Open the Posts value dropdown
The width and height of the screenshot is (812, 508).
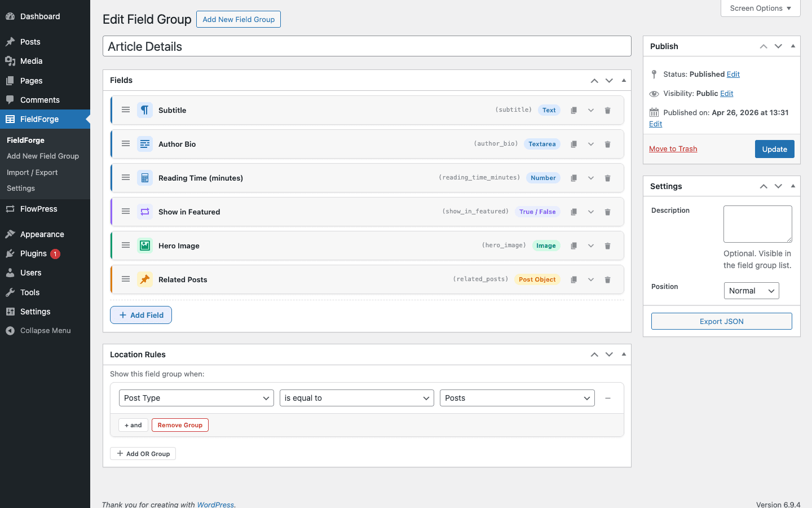coord(517,398)
